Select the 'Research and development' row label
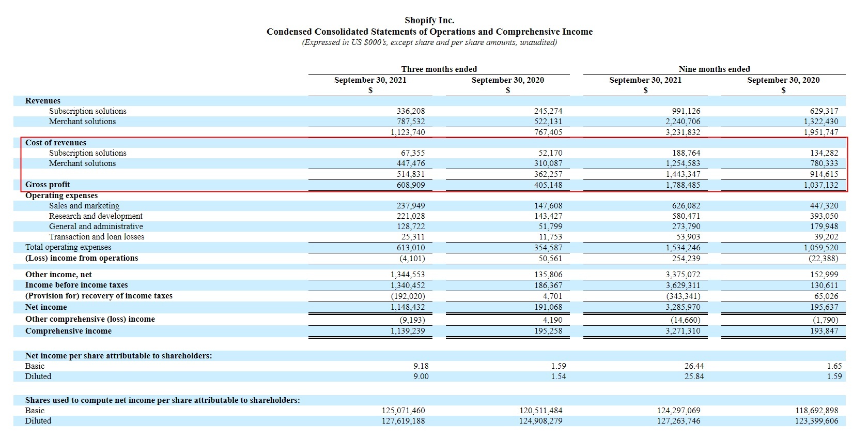 96,216
